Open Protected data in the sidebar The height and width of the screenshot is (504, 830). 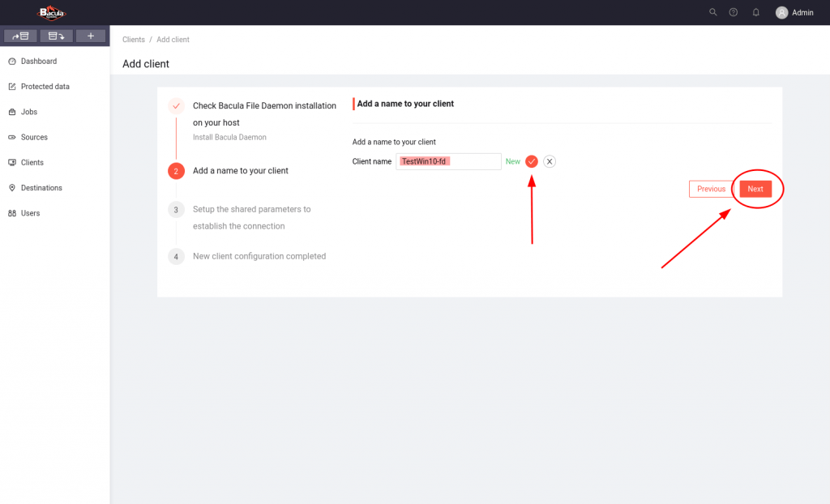click(x=45, y=87)
